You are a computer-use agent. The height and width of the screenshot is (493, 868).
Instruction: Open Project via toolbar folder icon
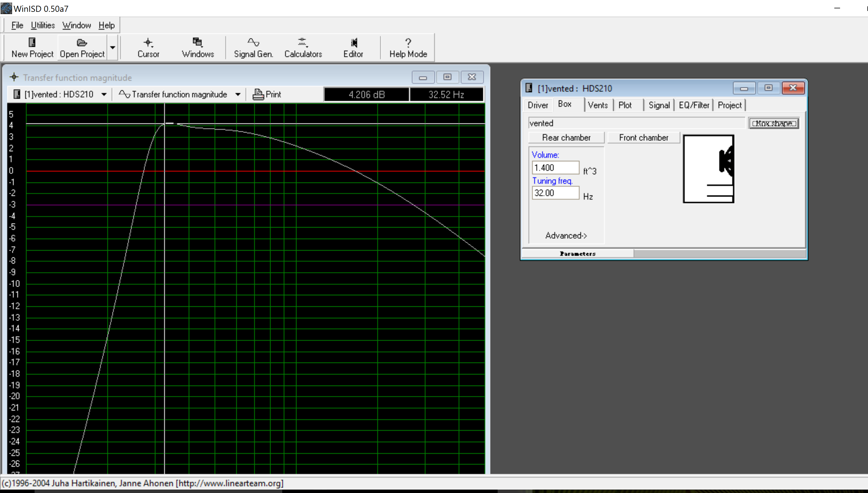pos(82,43)
